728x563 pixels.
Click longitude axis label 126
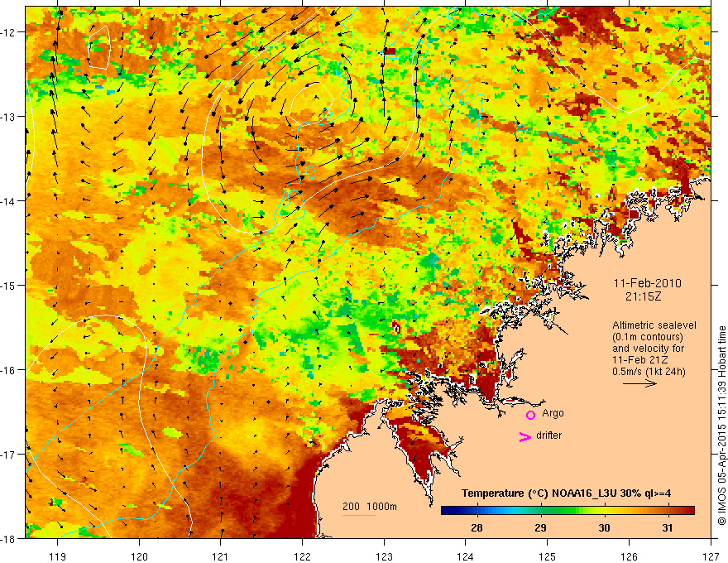click(x=629, y=556)
